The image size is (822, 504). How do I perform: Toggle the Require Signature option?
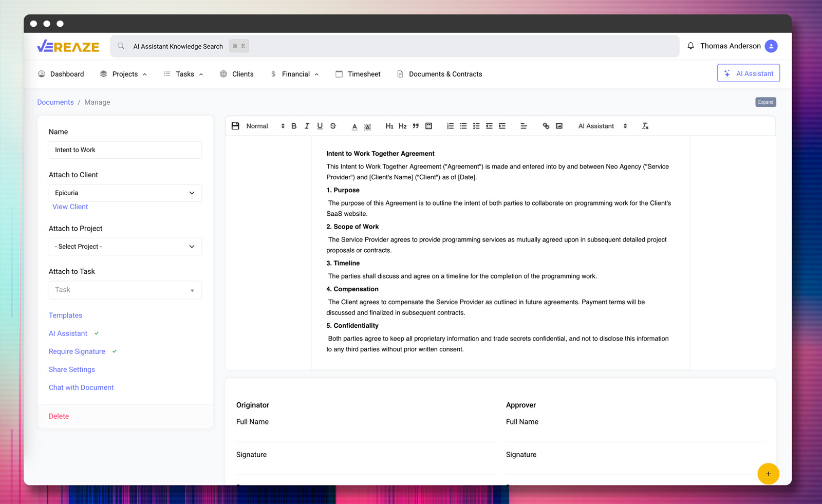pyautogui.click(x=77, y=351)
